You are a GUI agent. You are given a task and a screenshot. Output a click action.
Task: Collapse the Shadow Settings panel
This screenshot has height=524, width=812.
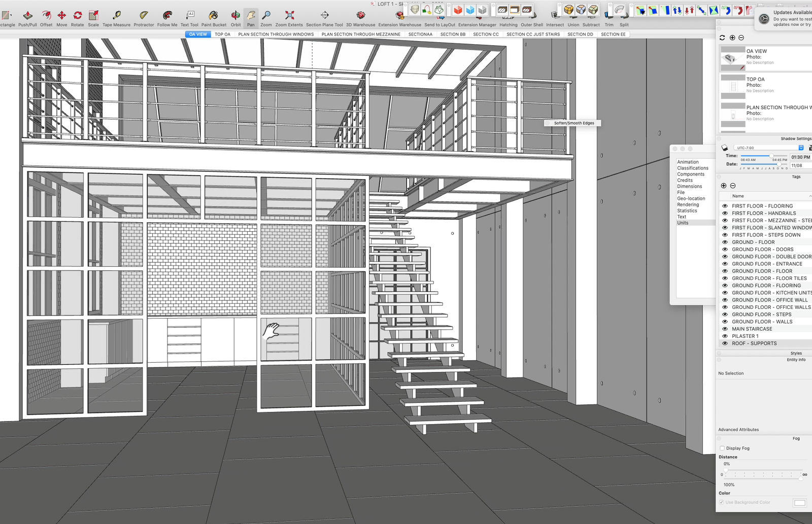[x=719, y=138]
